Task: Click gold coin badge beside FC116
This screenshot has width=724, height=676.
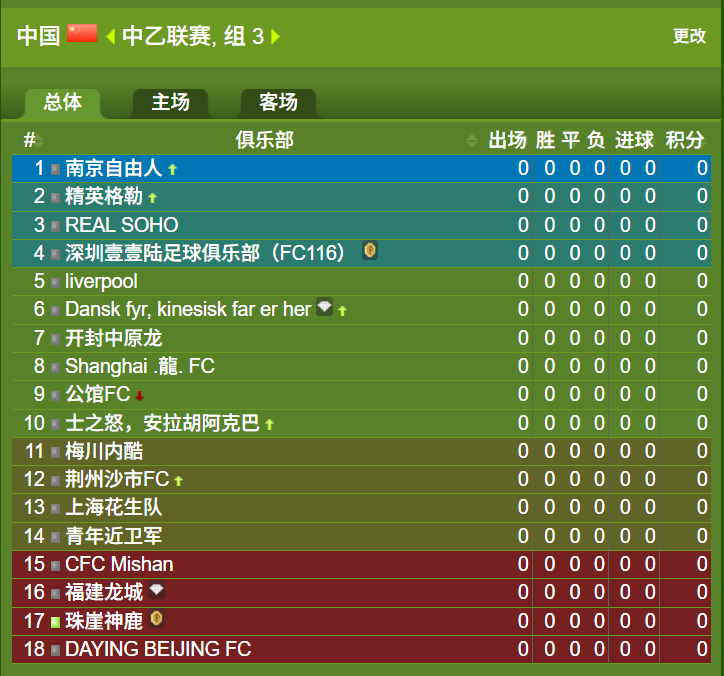Action: tap(370, 250)
